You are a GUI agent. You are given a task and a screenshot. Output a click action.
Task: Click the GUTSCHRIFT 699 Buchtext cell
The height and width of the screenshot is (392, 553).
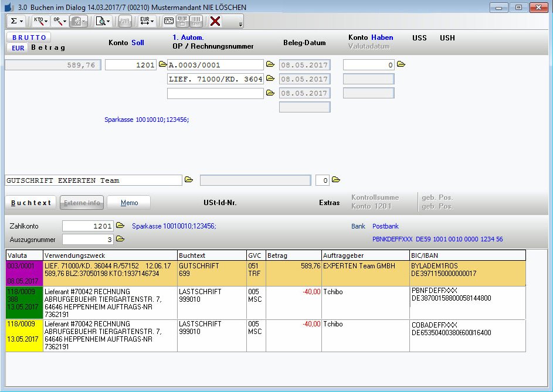tap(212, 273)
